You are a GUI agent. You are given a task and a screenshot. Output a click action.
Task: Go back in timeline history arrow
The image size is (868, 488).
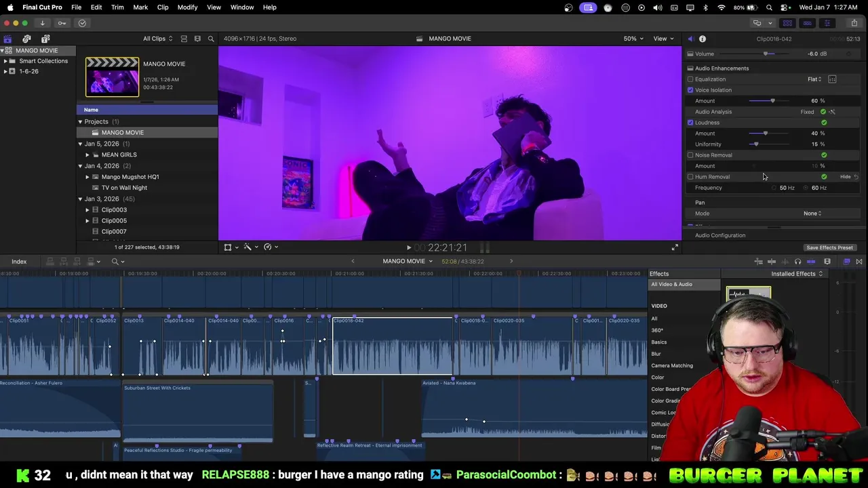point(353,262)
